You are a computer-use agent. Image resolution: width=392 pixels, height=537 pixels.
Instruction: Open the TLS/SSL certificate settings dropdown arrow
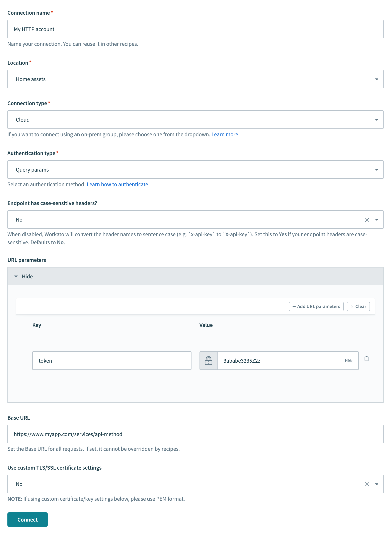pos(377,484)
